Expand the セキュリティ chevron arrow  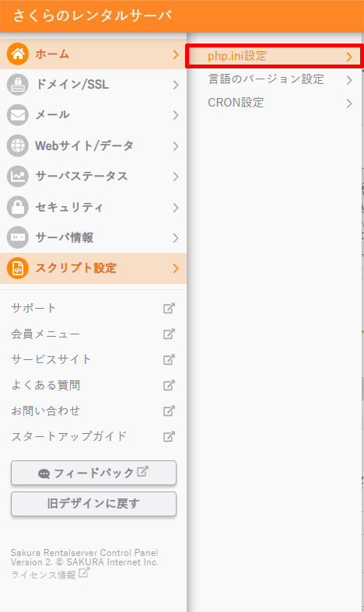coord(176,208)
